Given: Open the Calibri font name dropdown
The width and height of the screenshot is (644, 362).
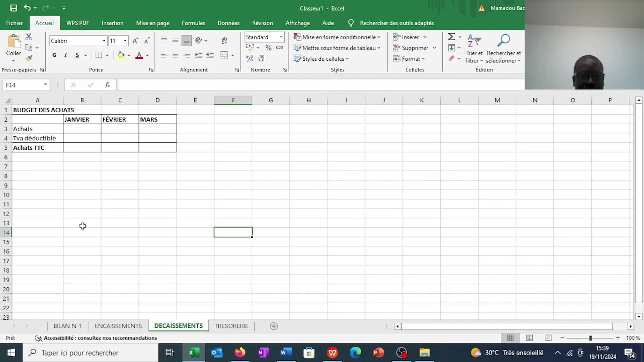Looking at the screenshot, I should pyautogui.click(x=104, y=41).
